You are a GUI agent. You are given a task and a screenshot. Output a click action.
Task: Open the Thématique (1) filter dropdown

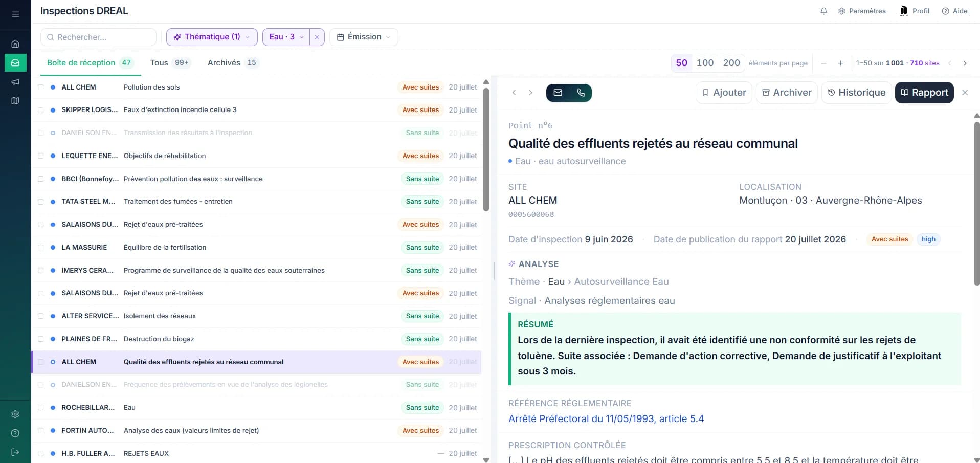point(212,37)
